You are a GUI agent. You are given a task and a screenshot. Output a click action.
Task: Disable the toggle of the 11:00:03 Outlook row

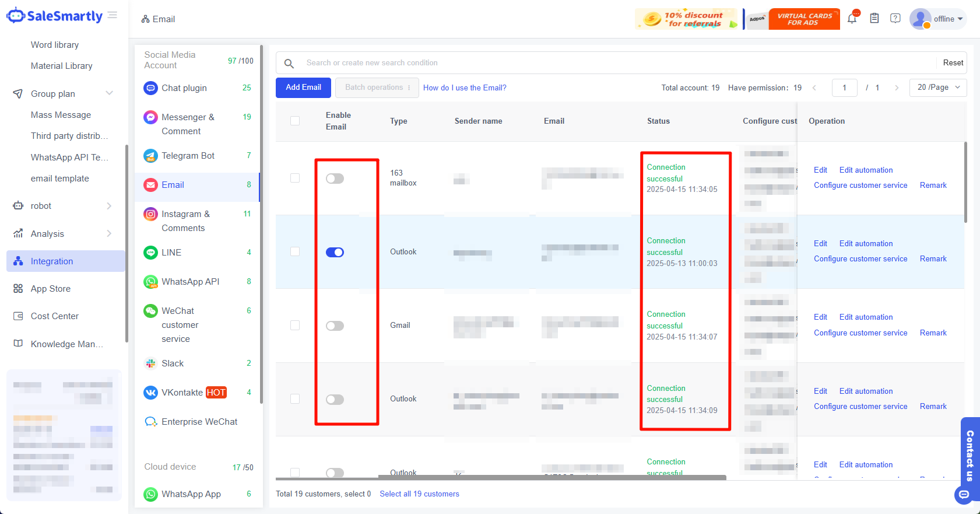tap(335, 252)
